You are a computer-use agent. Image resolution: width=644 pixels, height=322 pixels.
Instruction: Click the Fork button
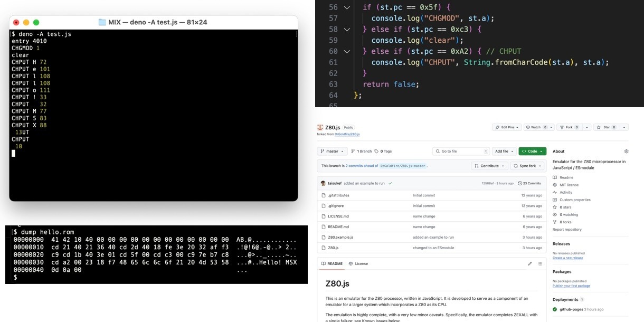pos(570,127)
